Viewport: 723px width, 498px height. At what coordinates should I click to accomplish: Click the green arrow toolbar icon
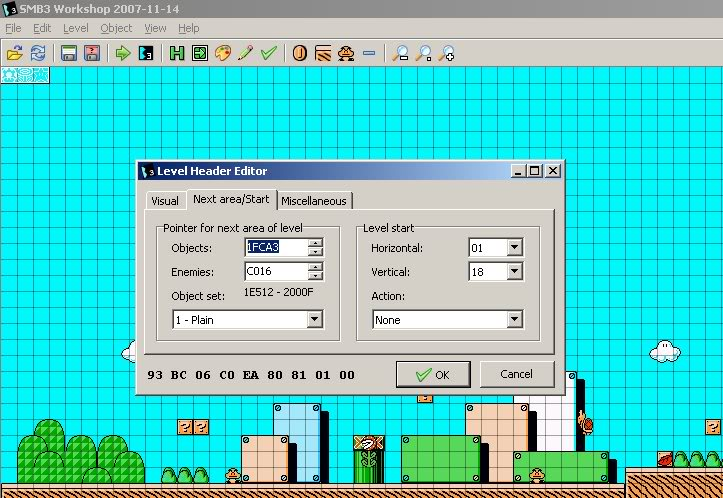tap(123, 53)
